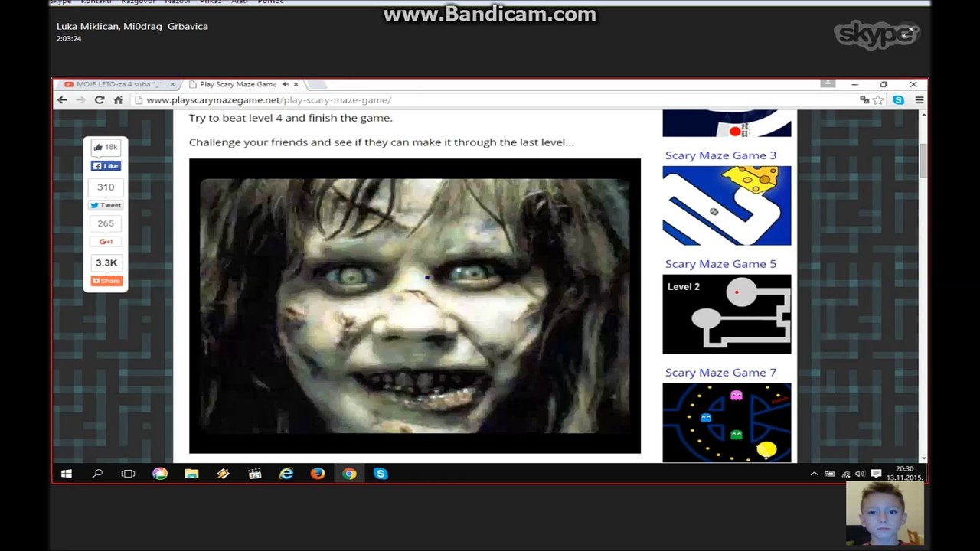Open the browser home page icon

tap(118, 100)
